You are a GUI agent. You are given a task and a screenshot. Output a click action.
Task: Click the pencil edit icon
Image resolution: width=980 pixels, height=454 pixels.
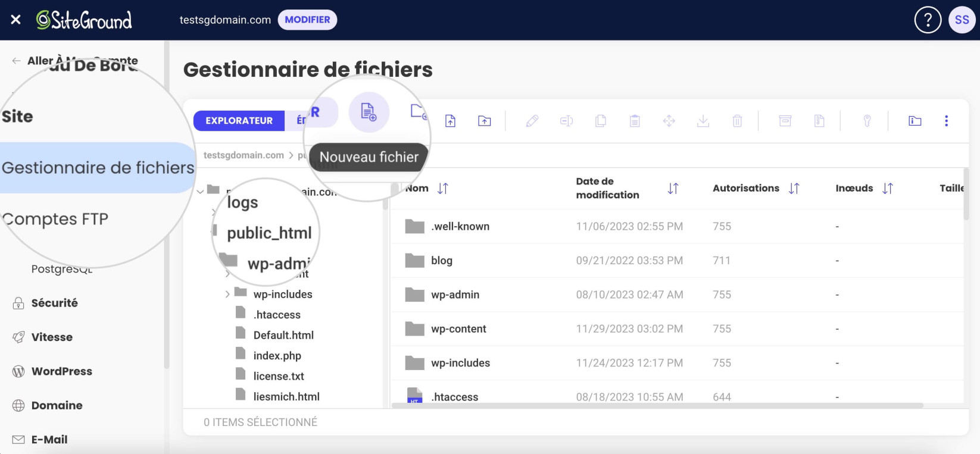(532, 121)
